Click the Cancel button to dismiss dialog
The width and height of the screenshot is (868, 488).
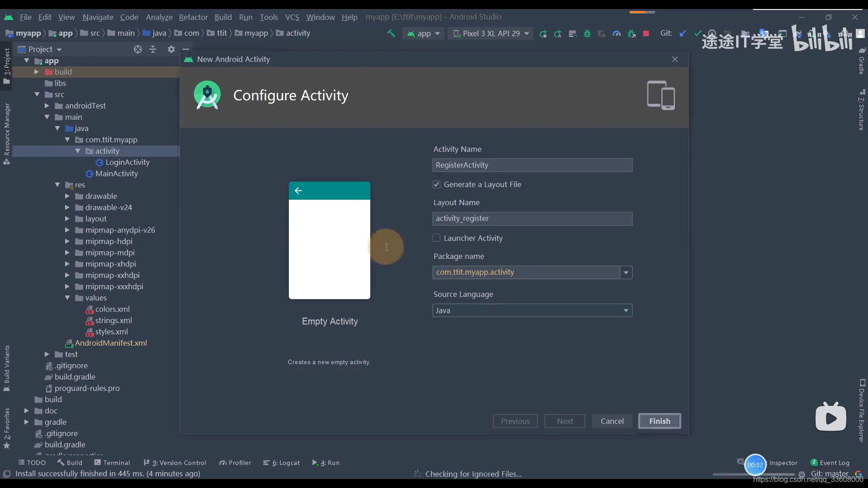pos(612,421)
